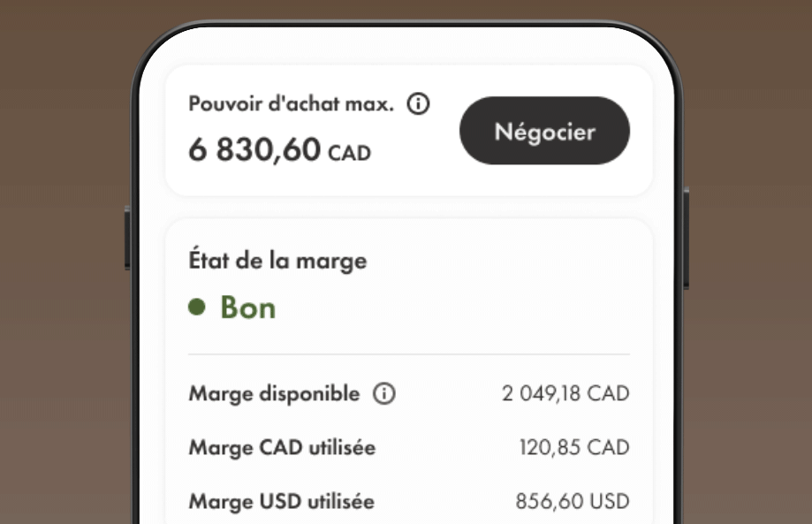Viewport: 812px width, 524px height.
Task: Click info icon beside Pouvoir d'achat max.
Action: point(418,103)
